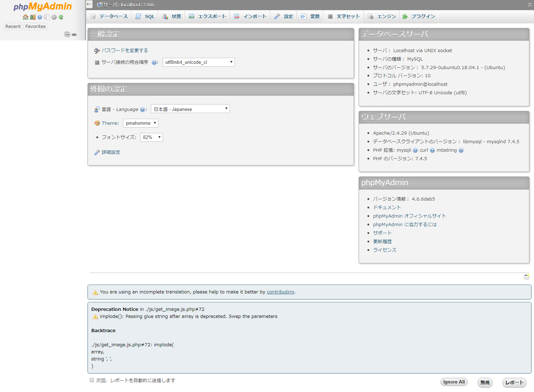Click the パスワードを変更する link

pyautogui.click(x=125, y=51)
